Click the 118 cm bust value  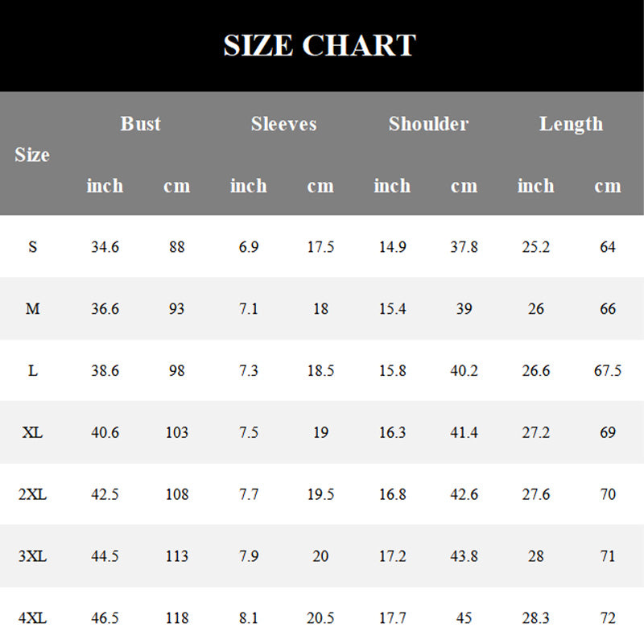pos(176,618)
